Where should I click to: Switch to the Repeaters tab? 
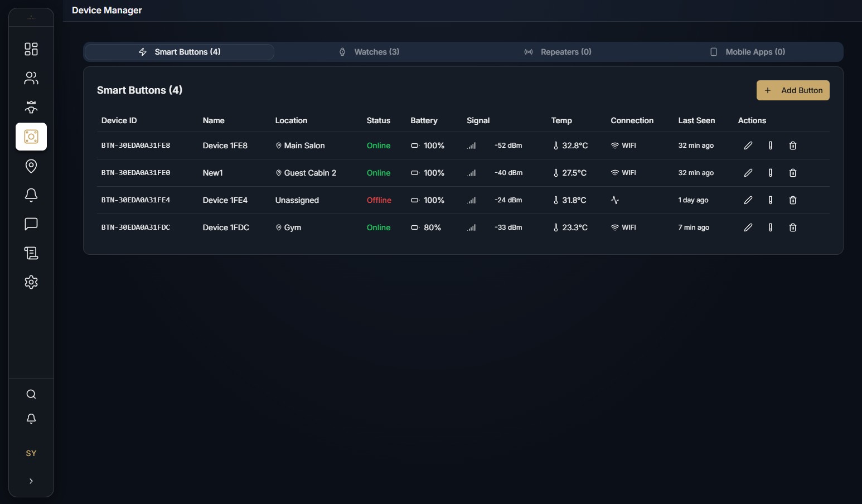coord(558,51)
